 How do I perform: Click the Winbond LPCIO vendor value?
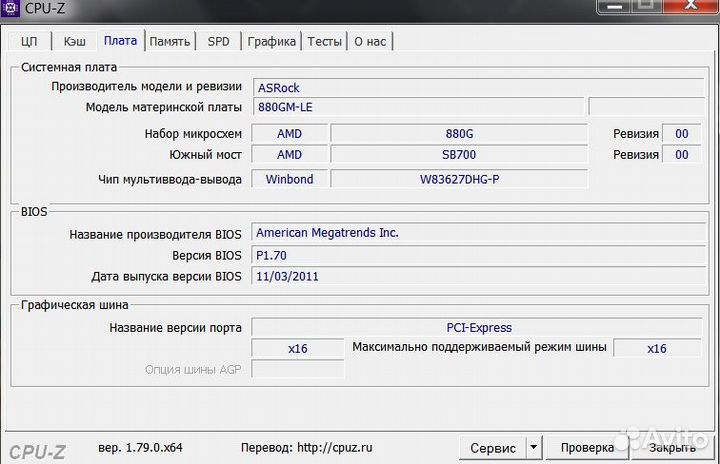click(289, 179)
